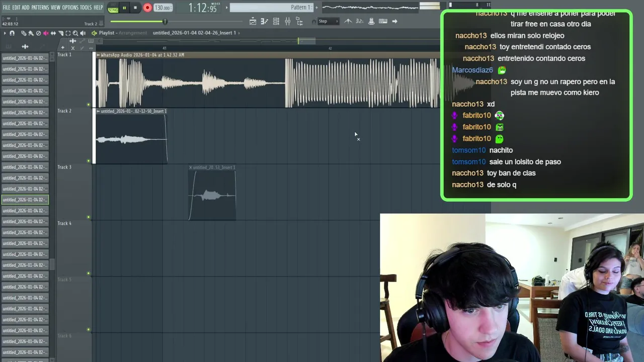The height and width of the screenshot is (362, 644).
Task: Toggle the main snap magnet next to Step
Action: pyautogui.click(x=314, y=22)
